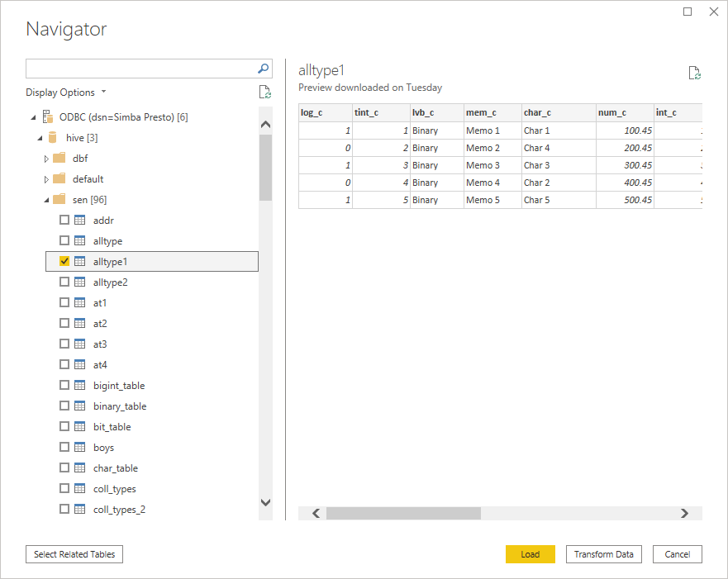Click the tint_c column header
Screen dimensions: 728x579
pyautogui.click(x=381, y=112)
